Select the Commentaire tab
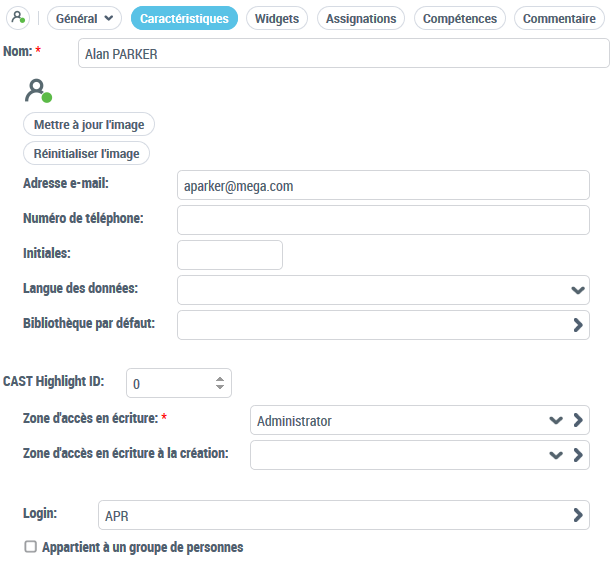 [559, 18]
